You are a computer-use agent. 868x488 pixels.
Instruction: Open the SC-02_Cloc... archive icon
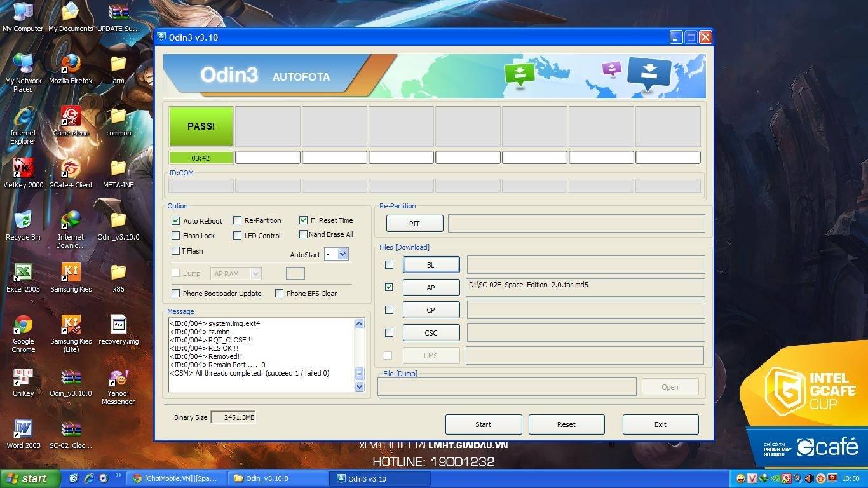(x=71, y=433)
